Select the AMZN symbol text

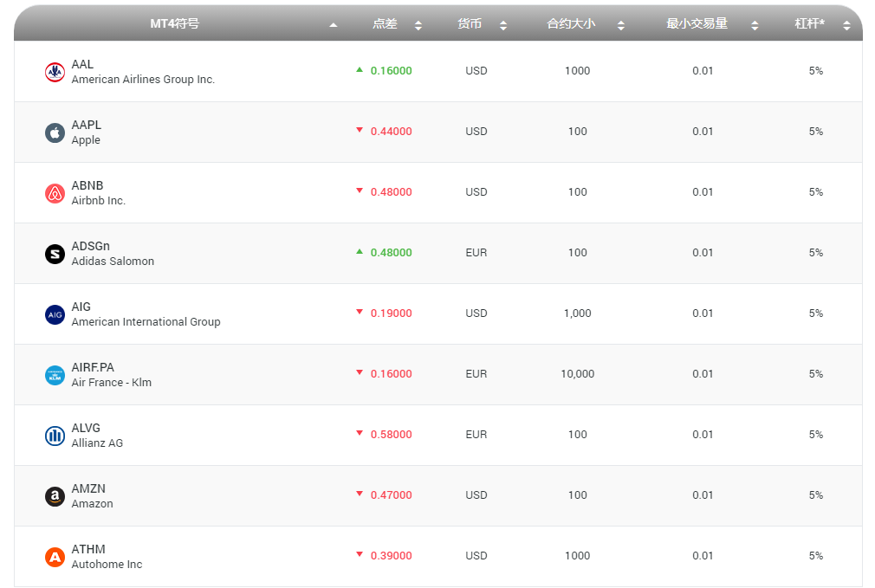pyautogui.click(x=88, y=488)
